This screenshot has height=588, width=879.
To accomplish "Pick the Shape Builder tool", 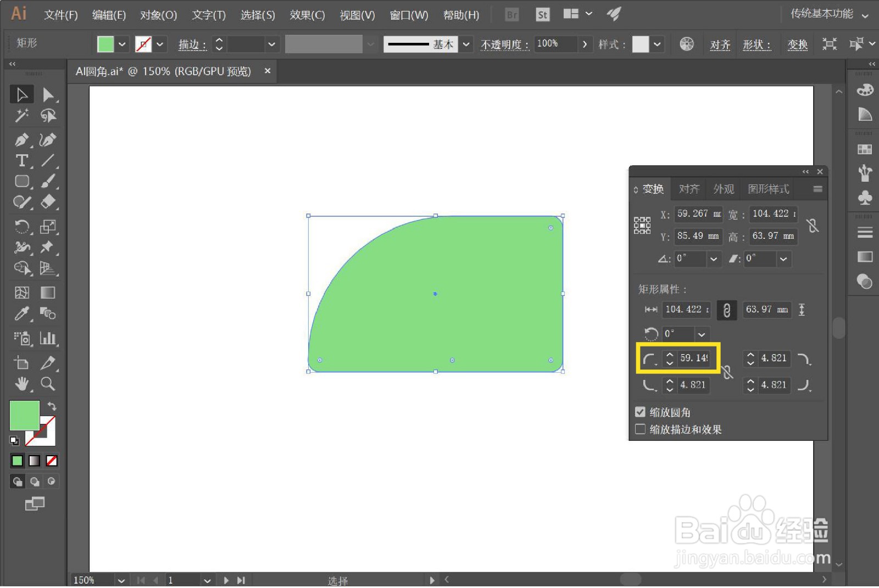I will pos(22,268).
